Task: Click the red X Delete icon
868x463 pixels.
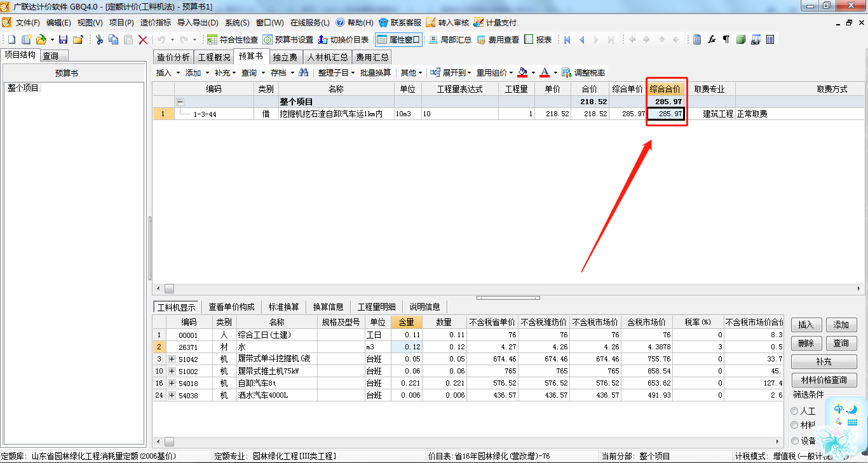Action: click(x=143, y=39)
